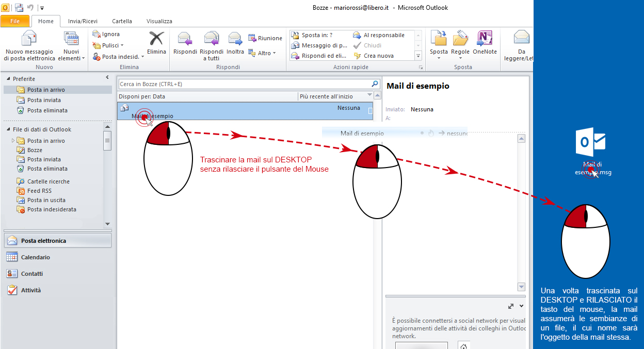644x349 pixels.
Task: Click the search magnifier in Cerca in Bozze
Action: pos(375,84)
